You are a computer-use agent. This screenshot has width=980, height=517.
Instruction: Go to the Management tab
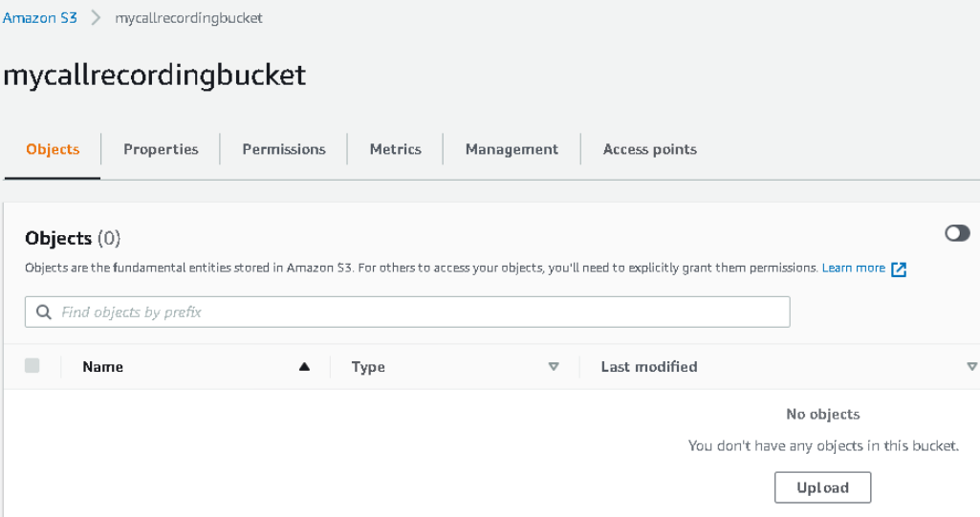(512, 149)
